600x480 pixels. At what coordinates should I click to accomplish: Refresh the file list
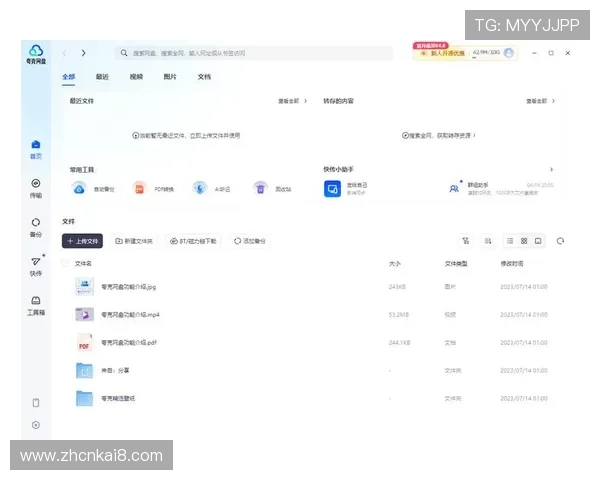point(560,241)
